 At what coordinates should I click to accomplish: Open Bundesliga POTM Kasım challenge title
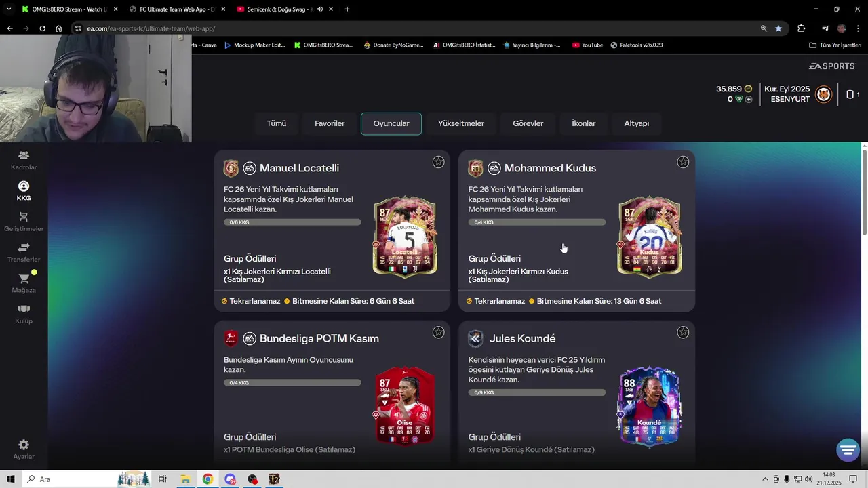319,338
